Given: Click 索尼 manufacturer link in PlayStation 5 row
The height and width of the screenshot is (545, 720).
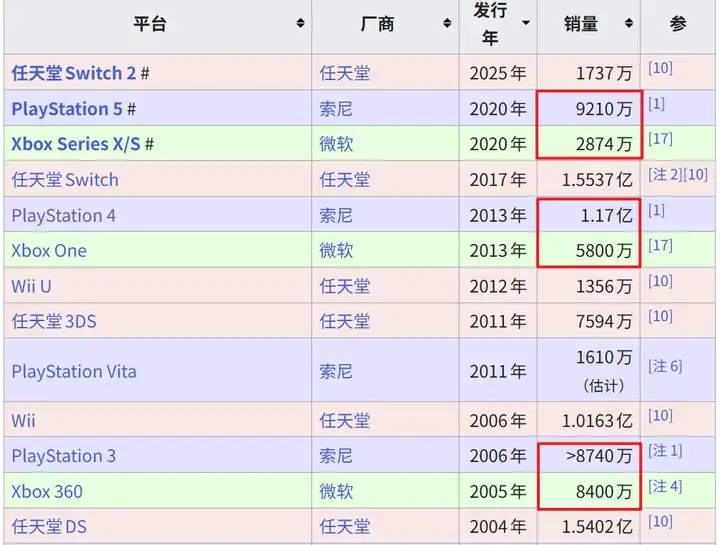Looking at the screenshot, I should [x=336, y=109].
